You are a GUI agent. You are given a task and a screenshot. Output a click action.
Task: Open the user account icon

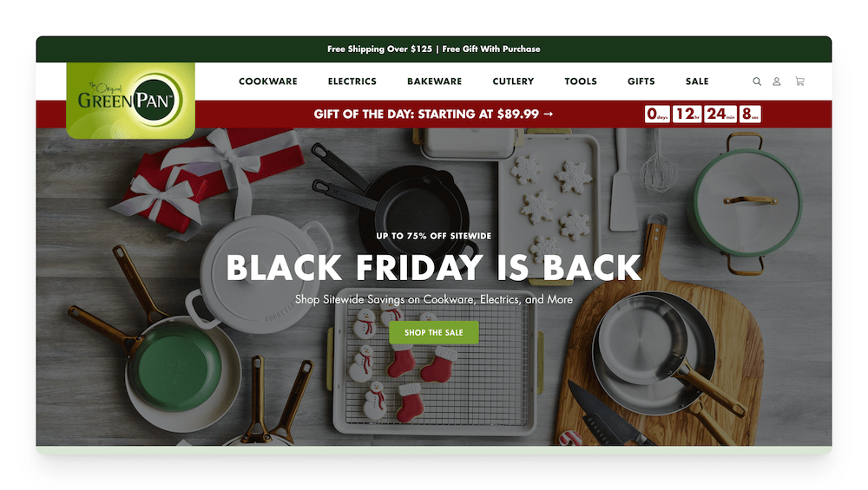777,82
